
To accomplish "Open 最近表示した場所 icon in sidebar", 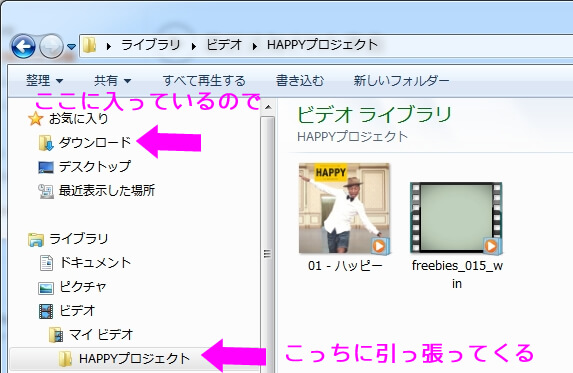I will click(46, 191).
